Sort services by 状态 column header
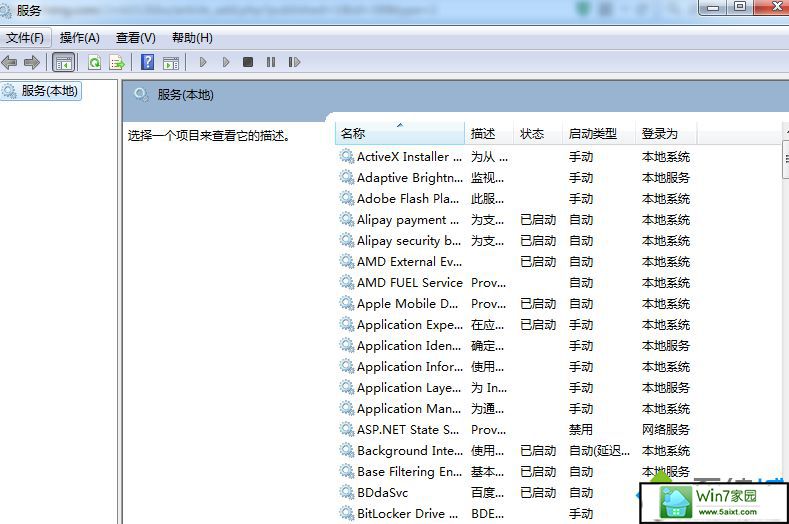789x524 pixels. point(532,133)
